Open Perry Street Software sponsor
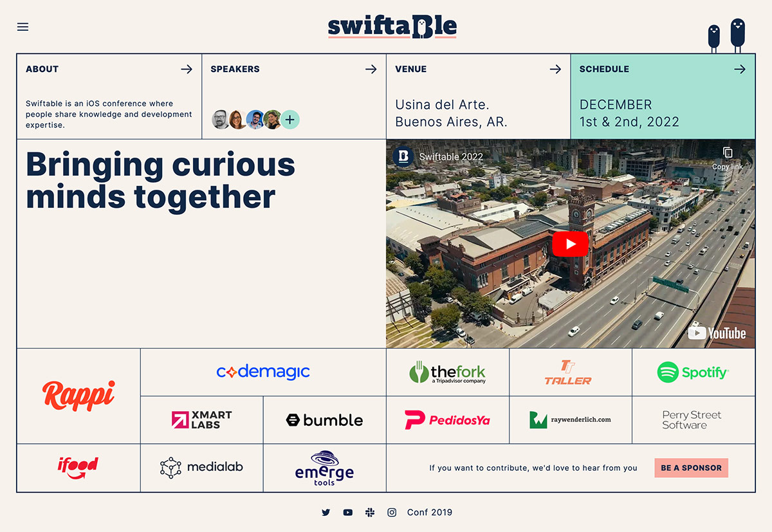The width and height of the screenshot is (772, 532). click(692, 420)
